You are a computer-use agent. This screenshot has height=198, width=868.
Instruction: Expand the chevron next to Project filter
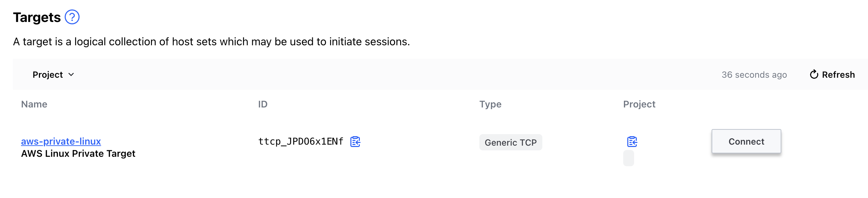pyautogui.click(x=71, y=75)
